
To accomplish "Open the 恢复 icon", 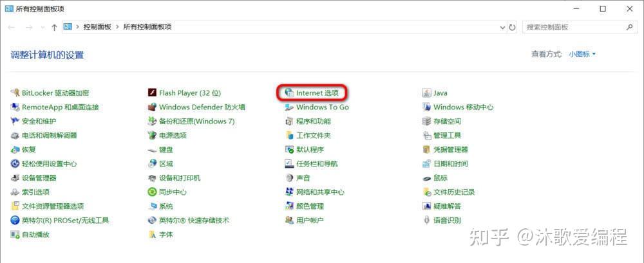I will pos(15,149).
